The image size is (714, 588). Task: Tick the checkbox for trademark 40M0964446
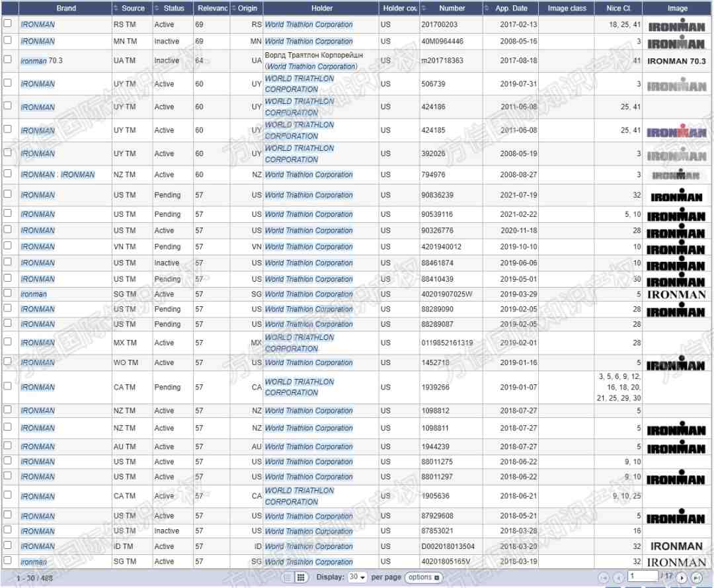[x=8, y=40]
